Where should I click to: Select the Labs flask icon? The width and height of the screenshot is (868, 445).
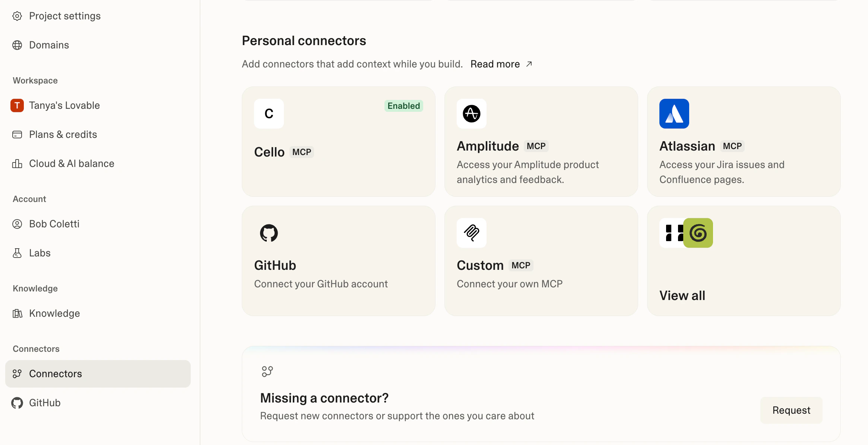pos(17,253)
